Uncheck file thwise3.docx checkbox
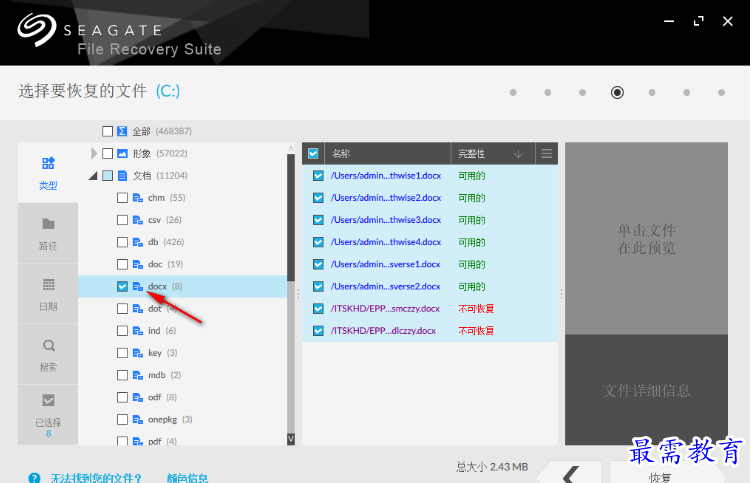This screenshot has width=751, height=483. pos(318,220)
